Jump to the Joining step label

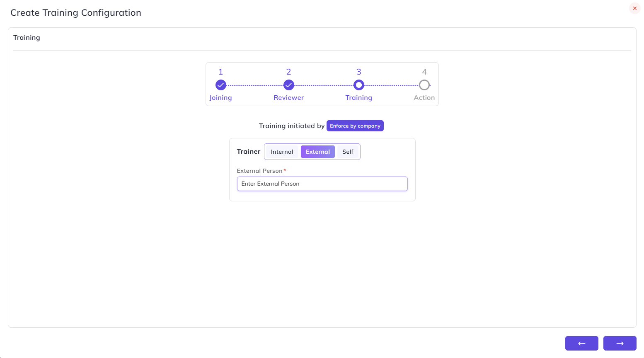coord(220,98)
